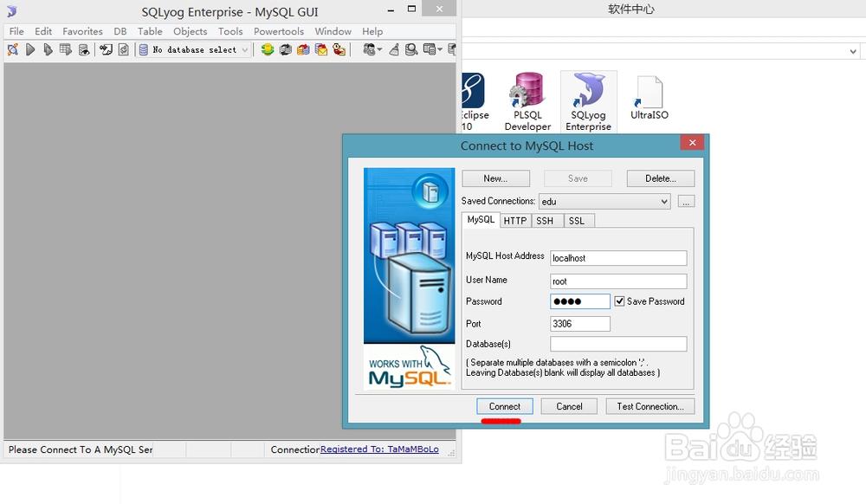
Task: Click the MySQL Host Address field
Action: click(618, 258)
